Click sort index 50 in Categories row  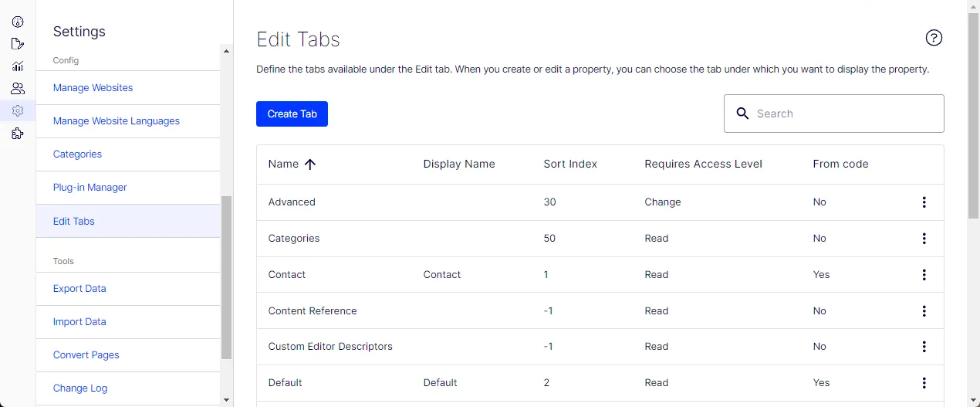coord(549,239)
